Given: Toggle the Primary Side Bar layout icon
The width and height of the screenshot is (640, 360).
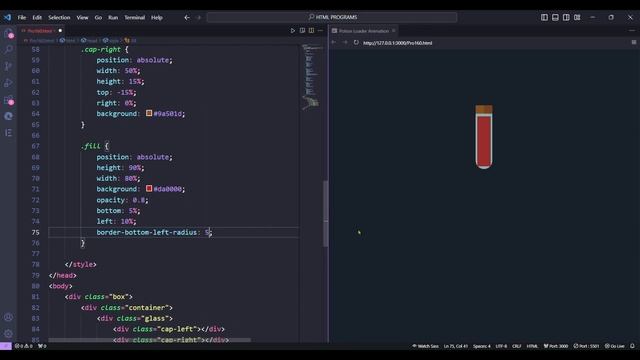Looking at the screenshot, I should (544, 17).
